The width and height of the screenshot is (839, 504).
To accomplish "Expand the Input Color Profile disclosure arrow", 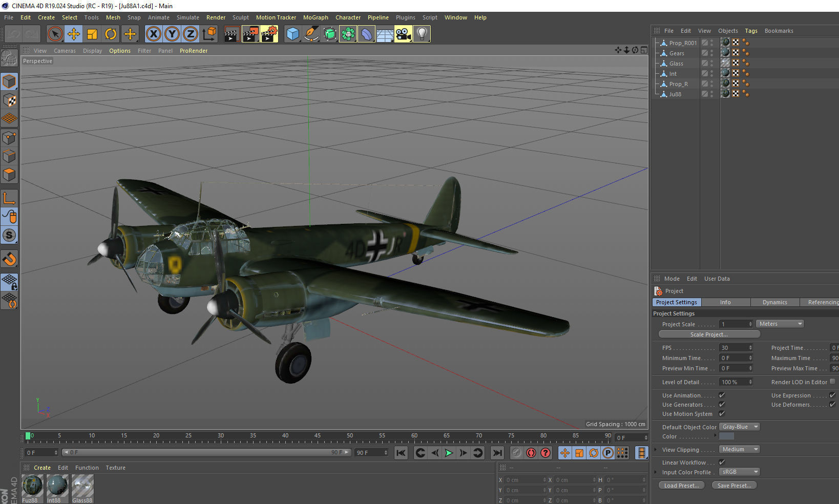I will click(655, 472).
